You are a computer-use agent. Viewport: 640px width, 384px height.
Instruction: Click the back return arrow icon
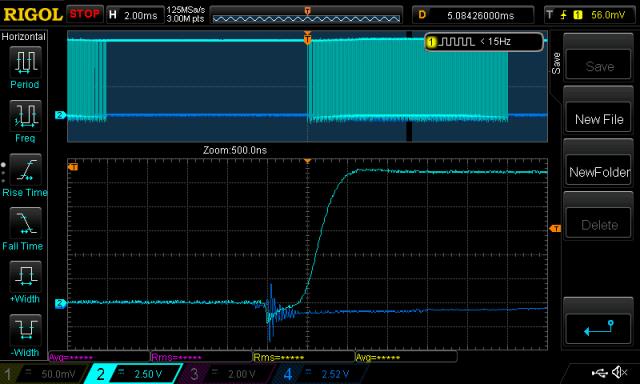pyautogui.click(x=598, y=328)
